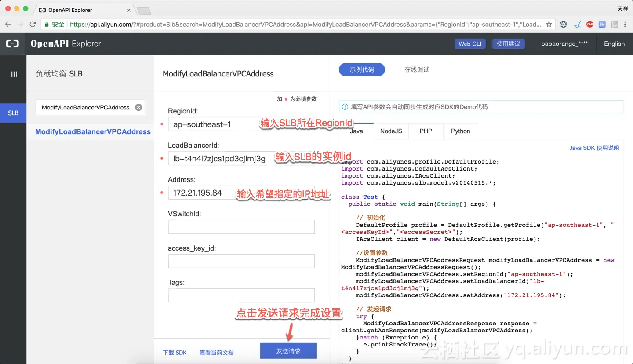Open the papaorange_**** account menu
The width and height of the screenshot is (633, 364).
point(564,44)
